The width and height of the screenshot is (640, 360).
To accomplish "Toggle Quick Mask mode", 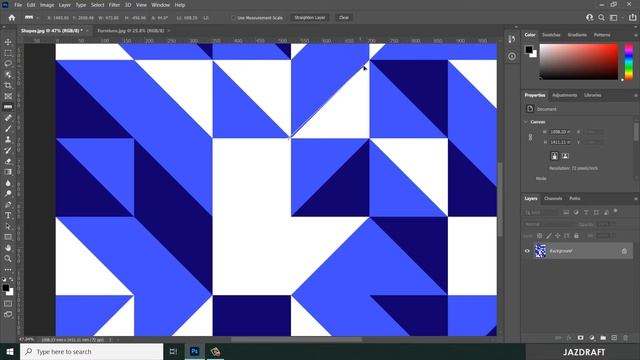I will [8, 304].
